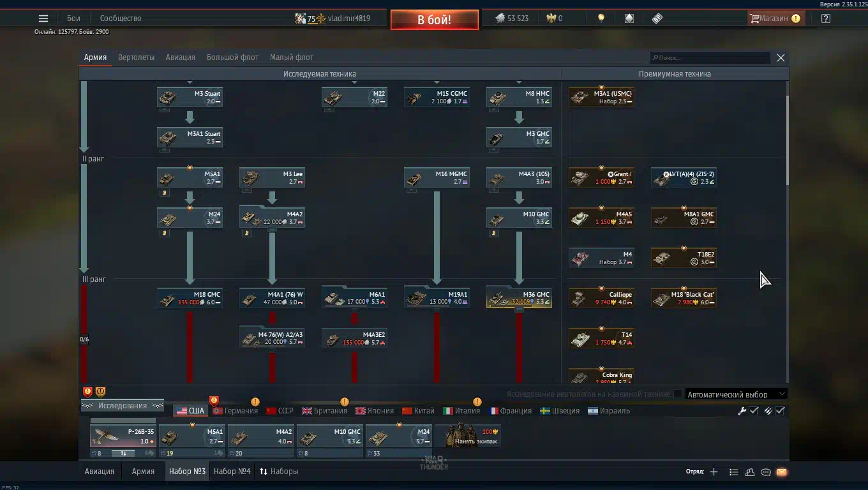Select the 'Армия' research tab
The image size is (868, 490).
tap(95, 57)
